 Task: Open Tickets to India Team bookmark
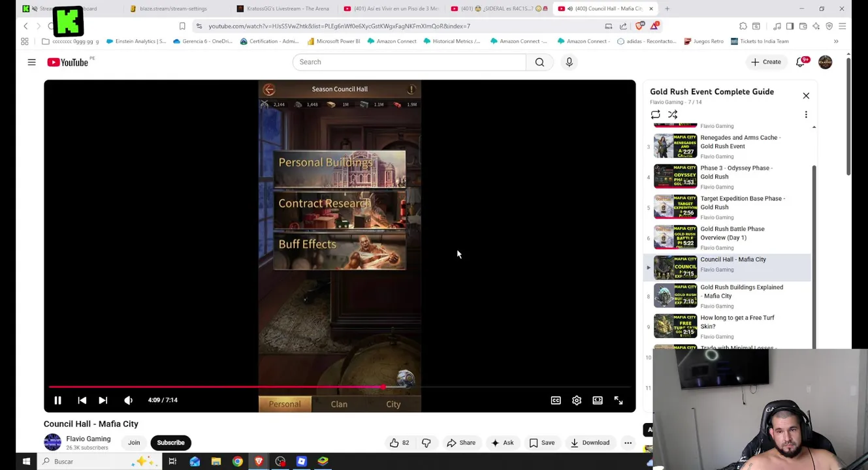pos(760,41)
